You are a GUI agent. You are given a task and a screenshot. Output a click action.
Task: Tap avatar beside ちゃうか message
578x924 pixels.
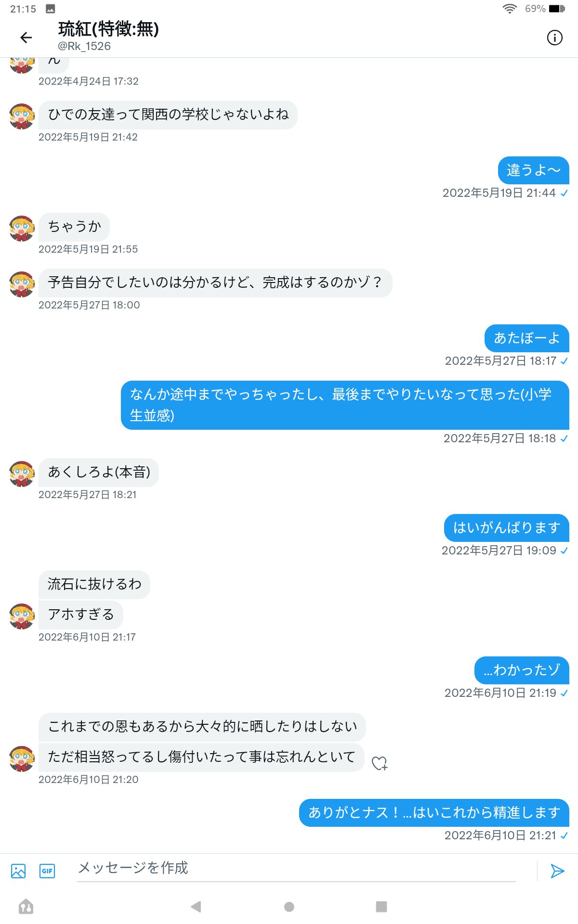[22, 228]
